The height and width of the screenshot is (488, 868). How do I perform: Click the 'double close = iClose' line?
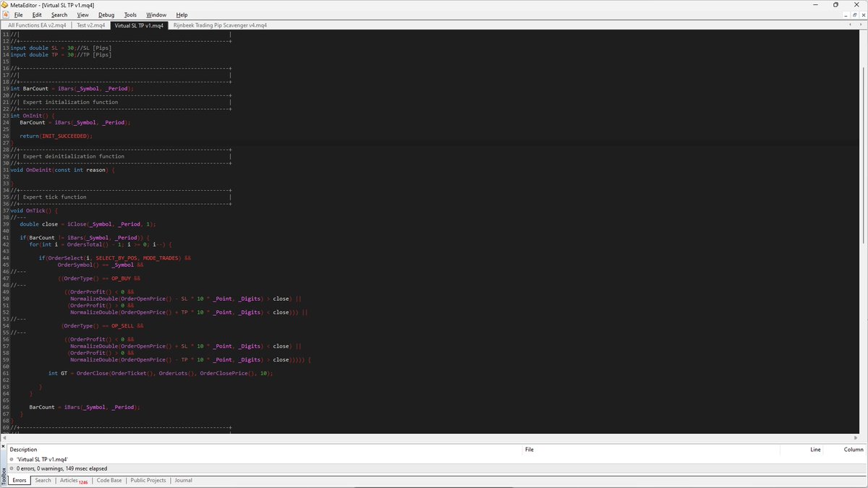[x=88, y=224]
